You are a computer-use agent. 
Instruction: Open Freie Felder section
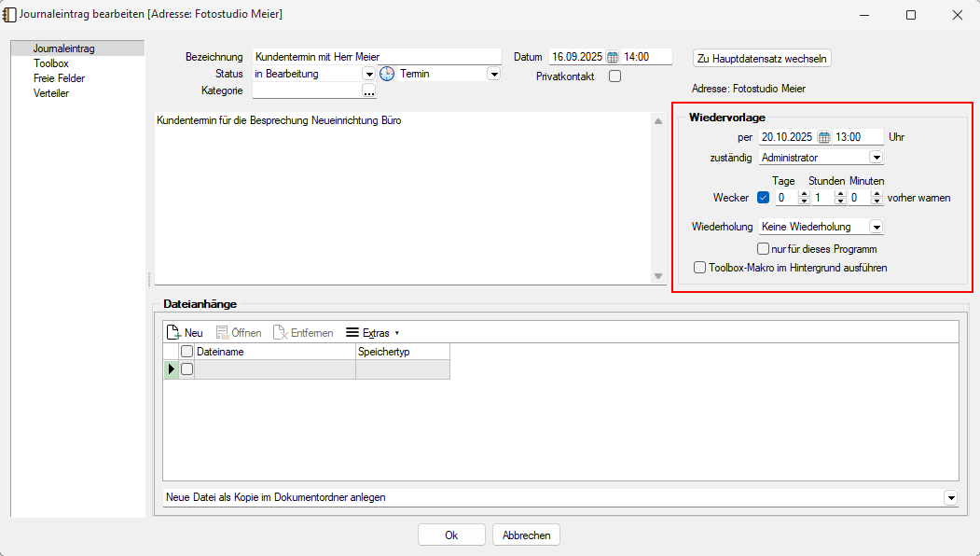pyautogui.click(x=59, y=78)
